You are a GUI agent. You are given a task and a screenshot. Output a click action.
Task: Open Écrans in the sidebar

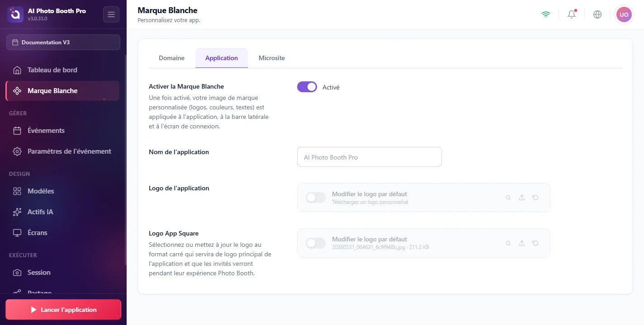[62, 233]
